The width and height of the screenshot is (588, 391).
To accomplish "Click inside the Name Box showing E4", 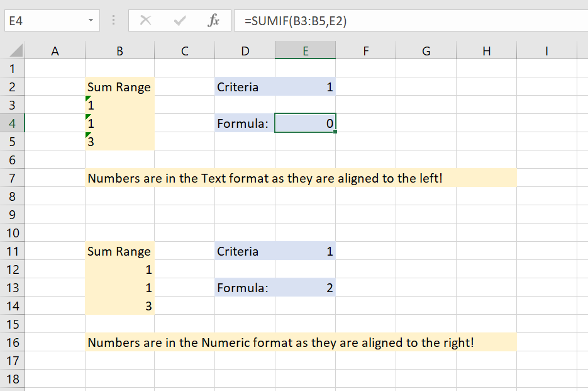I will (44, 21).
